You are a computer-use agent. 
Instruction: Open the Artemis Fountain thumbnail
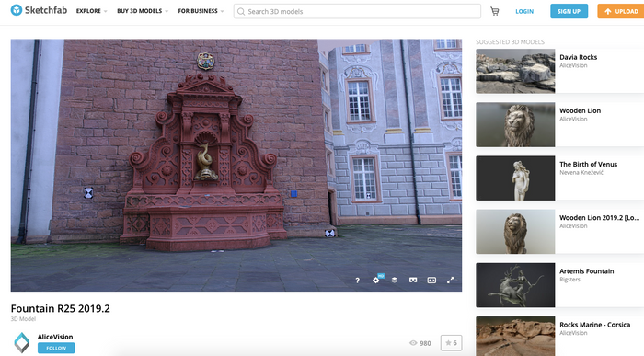point(515,285)
